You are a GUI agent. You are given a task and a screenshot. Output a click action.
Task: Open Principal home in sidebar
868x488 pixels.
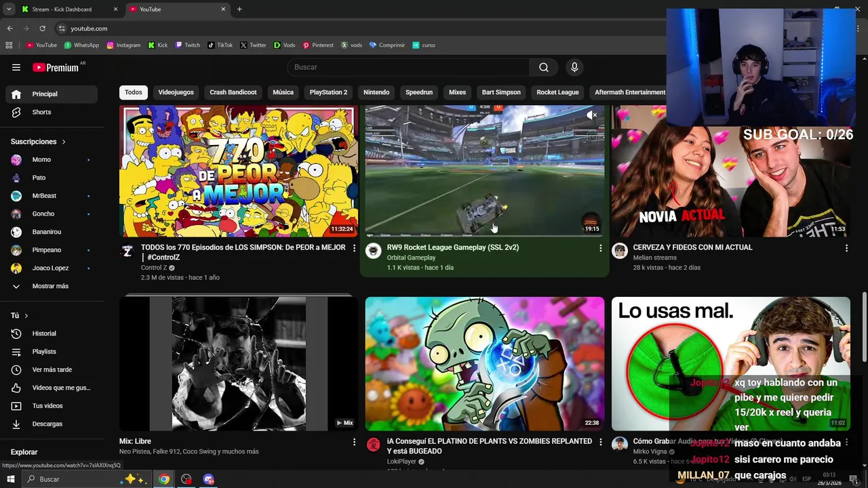[52, 94]
